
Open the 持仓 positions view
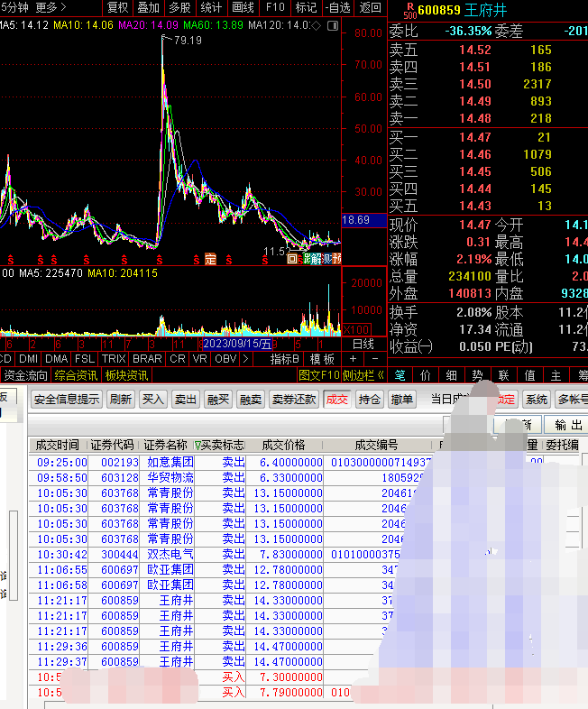point(370,400)
